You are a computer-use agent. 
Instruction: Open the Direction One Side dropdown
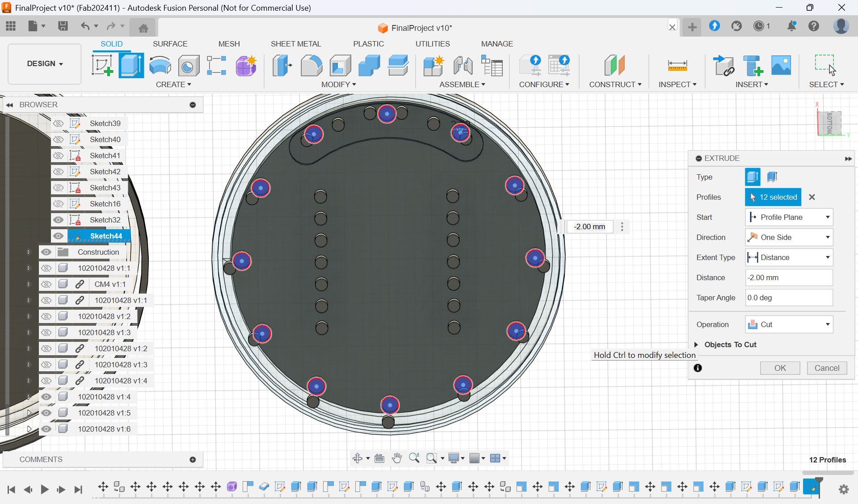pos(789,237)
